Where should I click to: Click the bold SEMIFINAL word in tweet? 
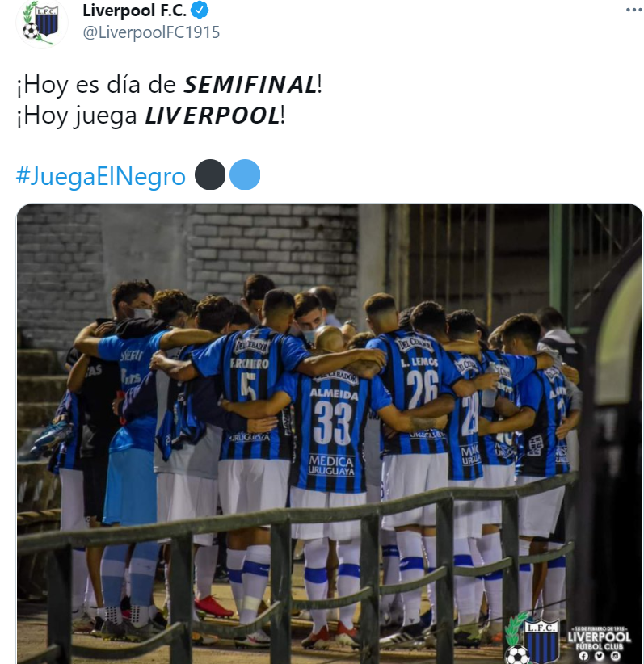tap(250, 84)
